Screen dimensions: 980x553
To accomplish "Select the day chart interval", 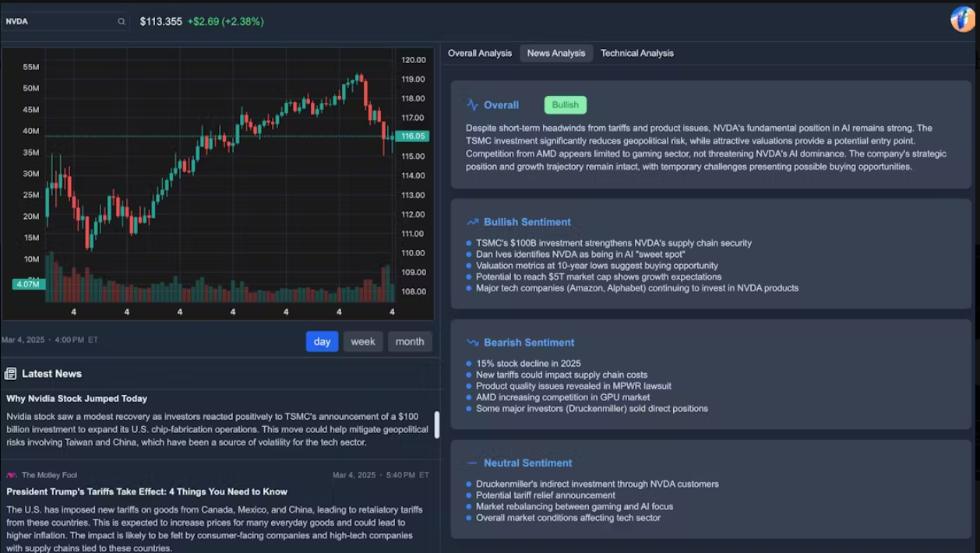I will point(322,341).
